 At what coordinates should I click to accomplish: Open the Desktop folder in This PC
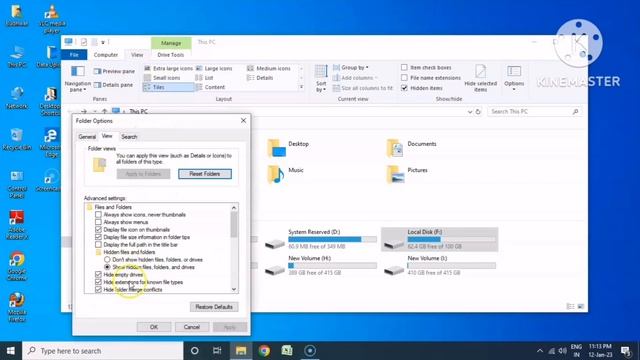pyautogui.click(x=289, y=148)
